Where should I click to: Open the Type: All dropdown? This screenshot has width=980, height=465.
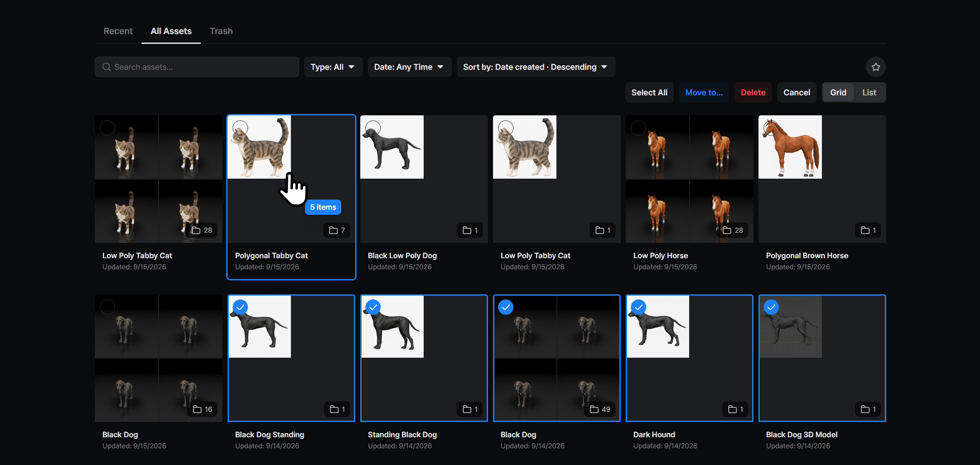tap(333, 67)
